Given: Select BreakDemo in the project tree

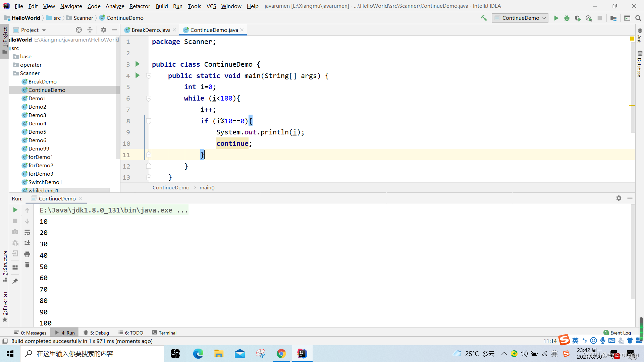Looking at the screenshot, I should pyautogui.click(x=42, y=81).
